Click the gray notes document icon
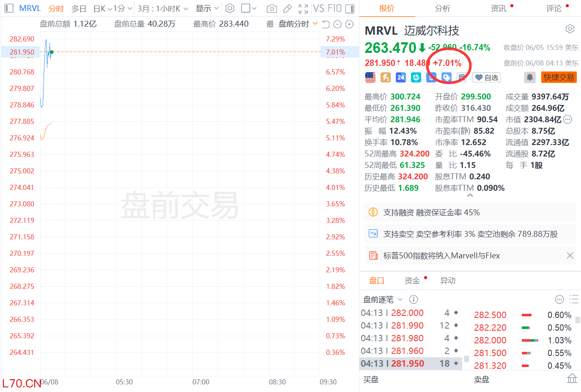Viewport: 581px width, 392px height. 462,77
